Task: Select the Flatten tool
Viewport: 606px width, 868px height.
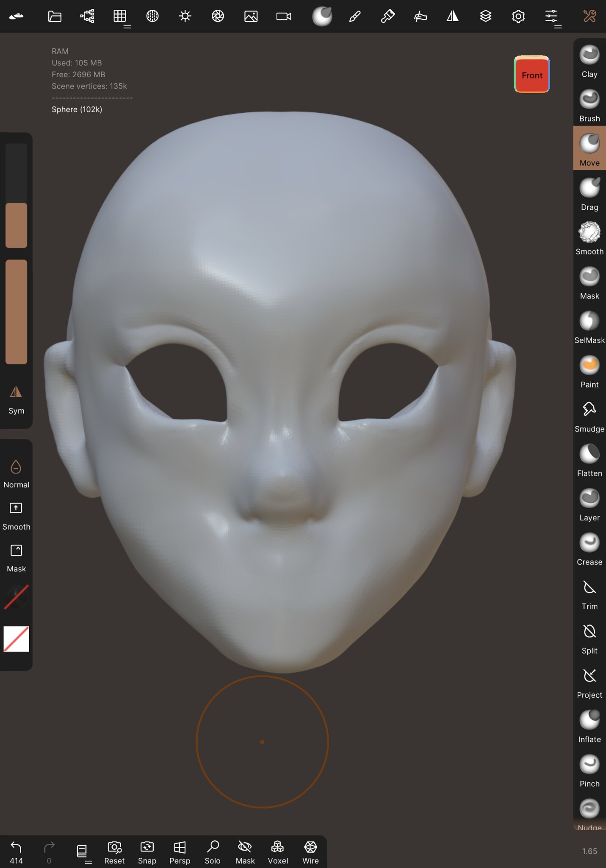Action: 589,461
